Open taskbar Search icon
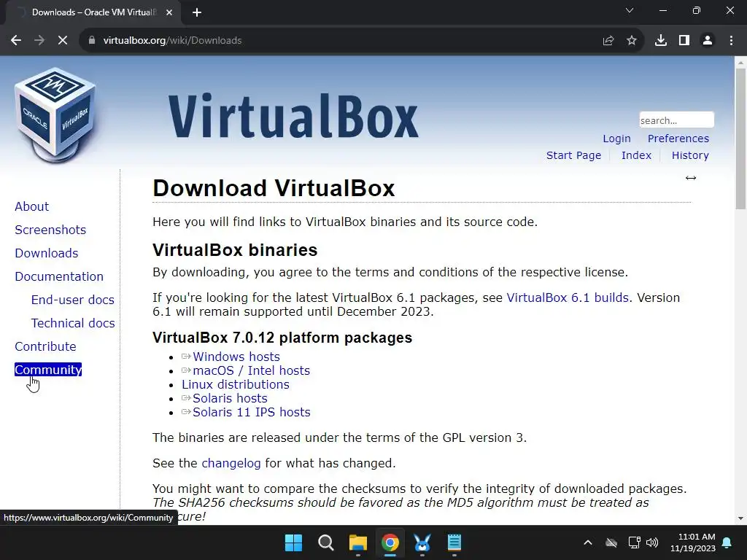The width and height of the screenshot is (747, 560). tap(326, 542)
